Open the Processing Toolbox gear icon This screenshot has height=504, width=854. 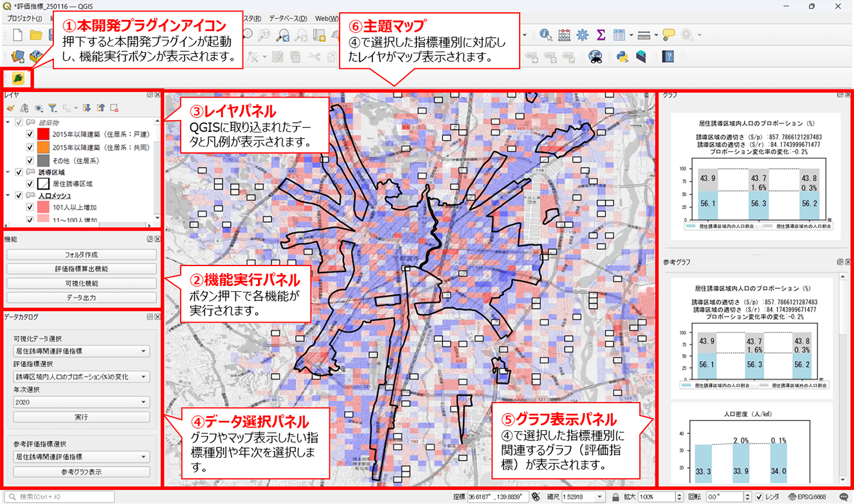(x=583, y=35)
